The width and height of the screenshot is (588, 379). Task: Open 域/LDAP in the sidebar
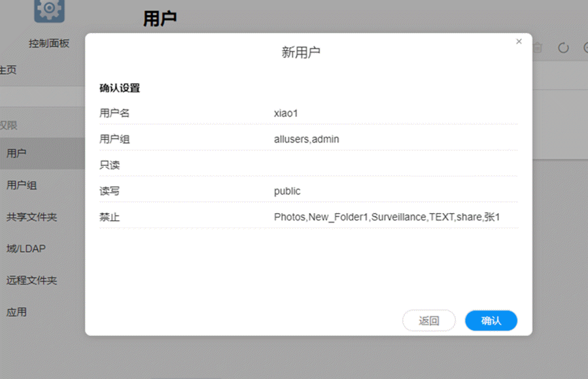pos(26,249)
